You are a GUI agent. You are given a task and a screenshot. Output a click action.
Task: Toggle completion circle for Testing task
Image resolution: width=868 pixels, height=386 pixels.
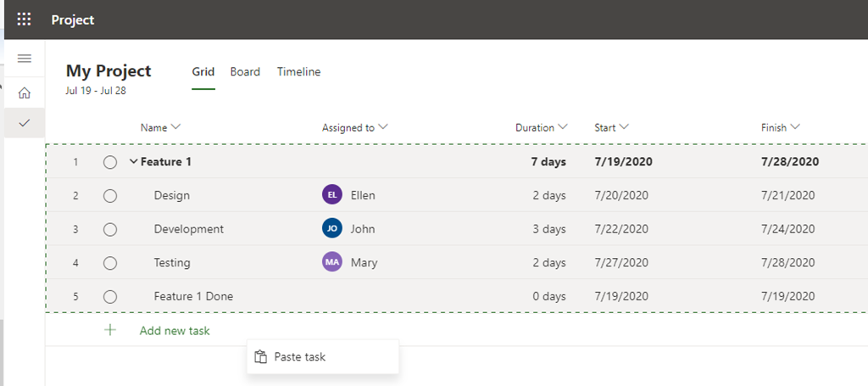pyautogui.click(x=110, y=263)
